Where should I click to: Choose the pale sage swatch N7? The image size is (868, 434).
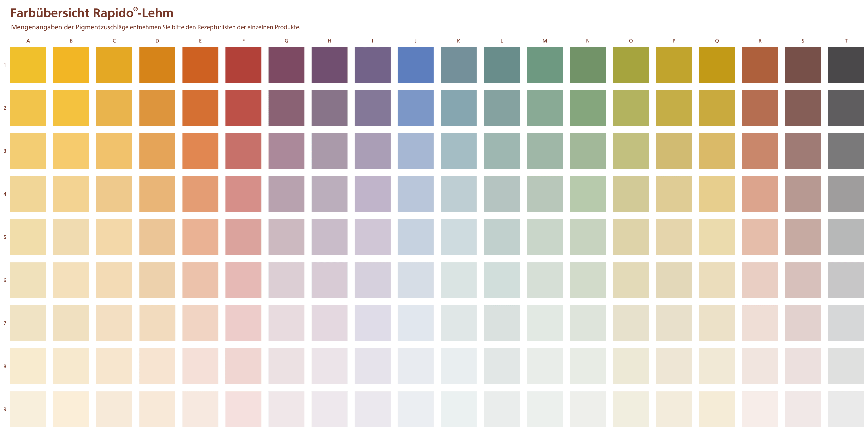tap(588, 323)
